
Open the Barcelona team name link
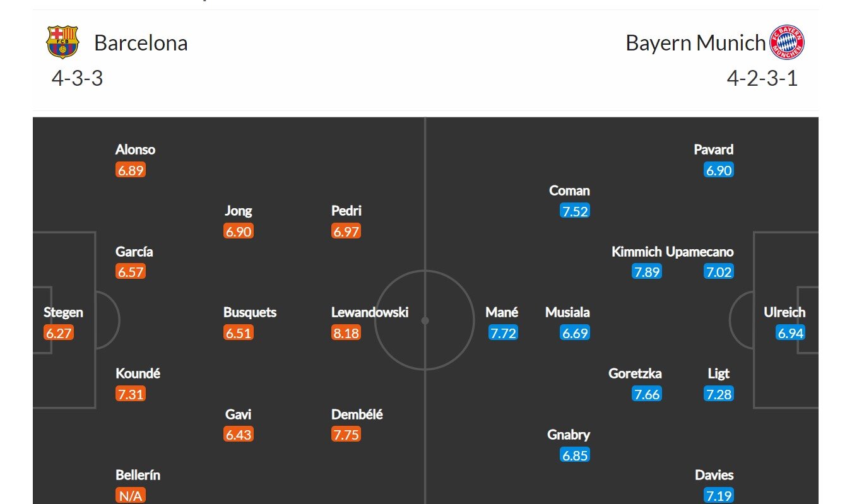(141, 43)
